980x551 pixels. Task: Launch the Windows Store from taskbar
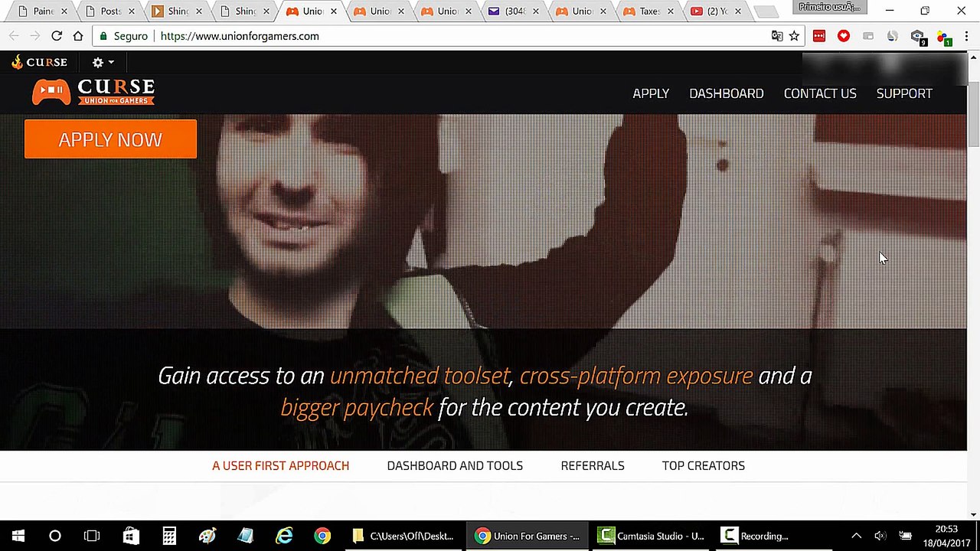click(131, 536)
